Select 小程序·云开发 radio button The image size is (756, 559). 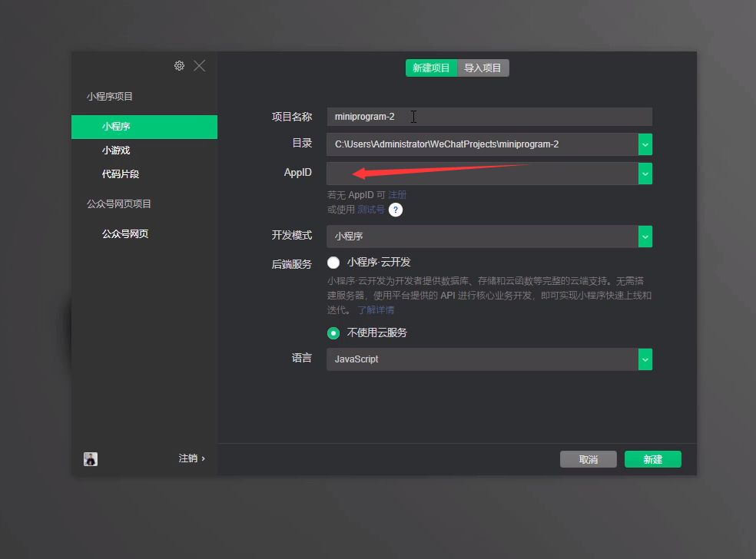tap(333, 263)
